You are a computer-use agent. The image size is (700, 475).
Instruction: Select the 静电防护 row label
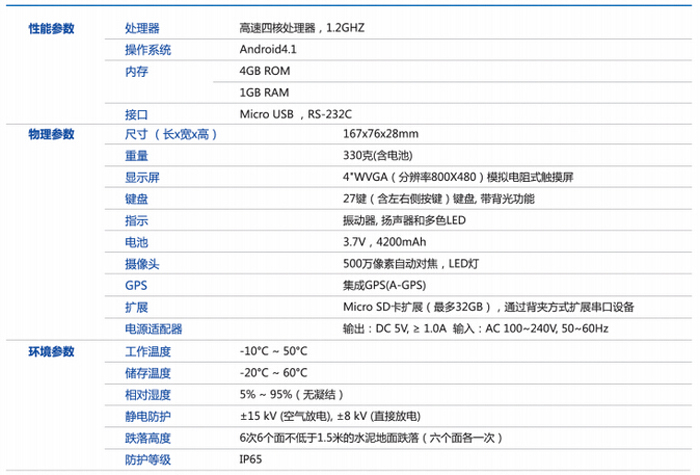coord(148,416)
